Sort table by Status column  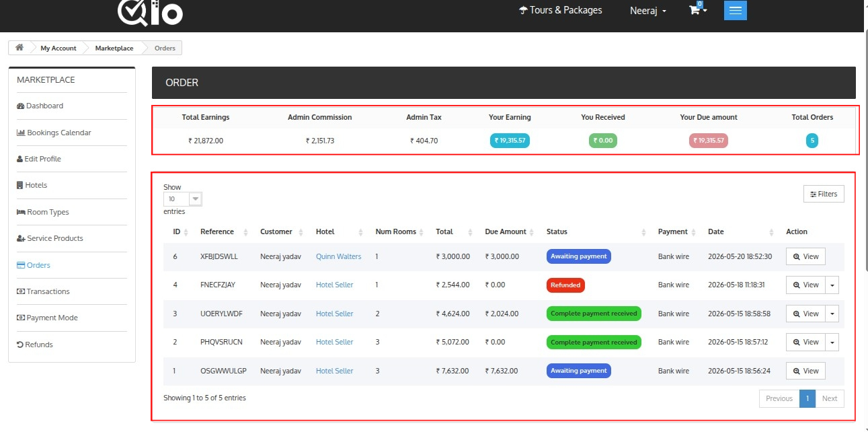596,231
